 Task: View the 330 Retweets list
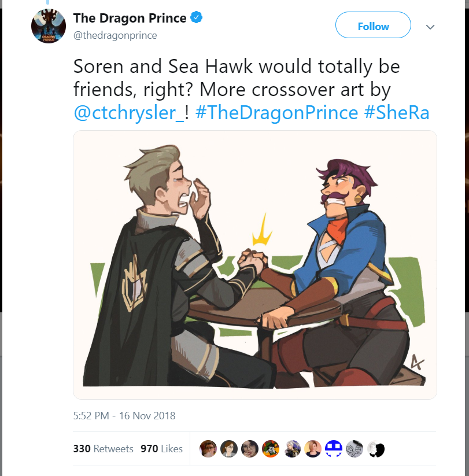point(103,449)
